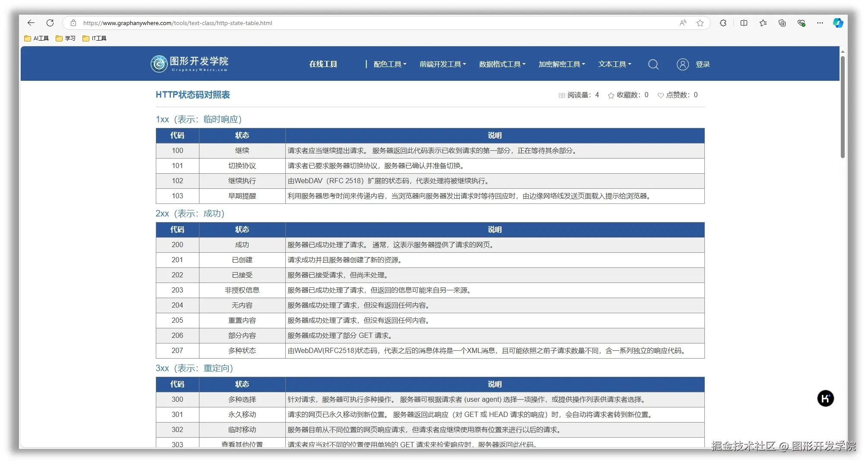Open the browser split screen icon
Screen dimensions: 868x464
[744, 23]
